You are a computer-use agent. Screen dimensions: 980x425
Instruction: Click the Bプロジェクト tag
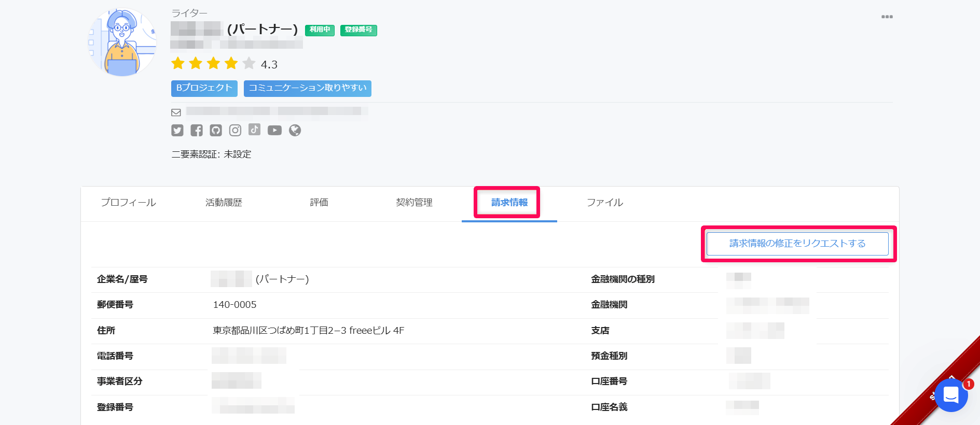[204, 88]
